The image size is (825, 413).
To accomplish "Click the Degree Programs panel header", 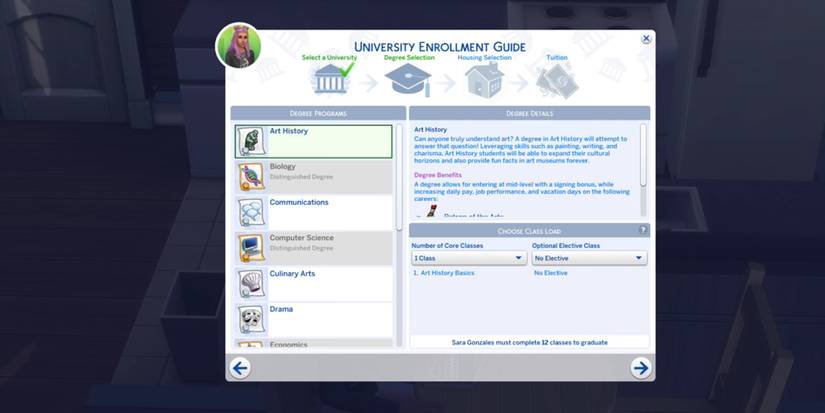I will pyautogui.click(x=318, y=113).
